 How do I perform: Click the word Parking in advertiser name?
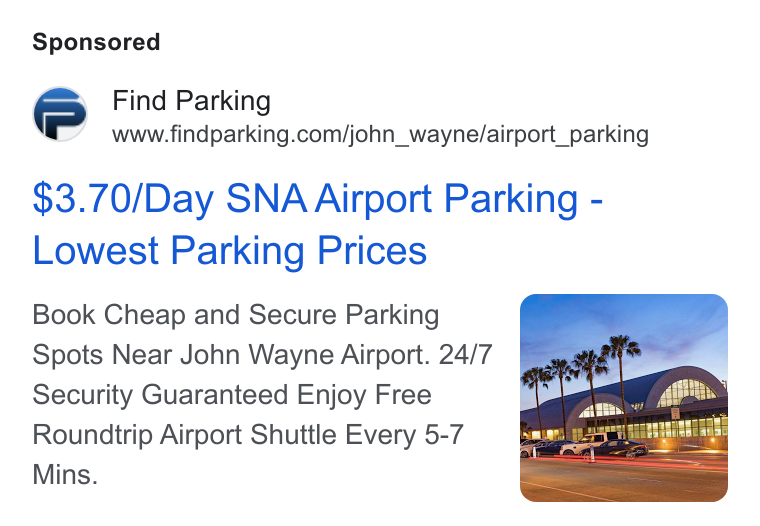(223, 101)
